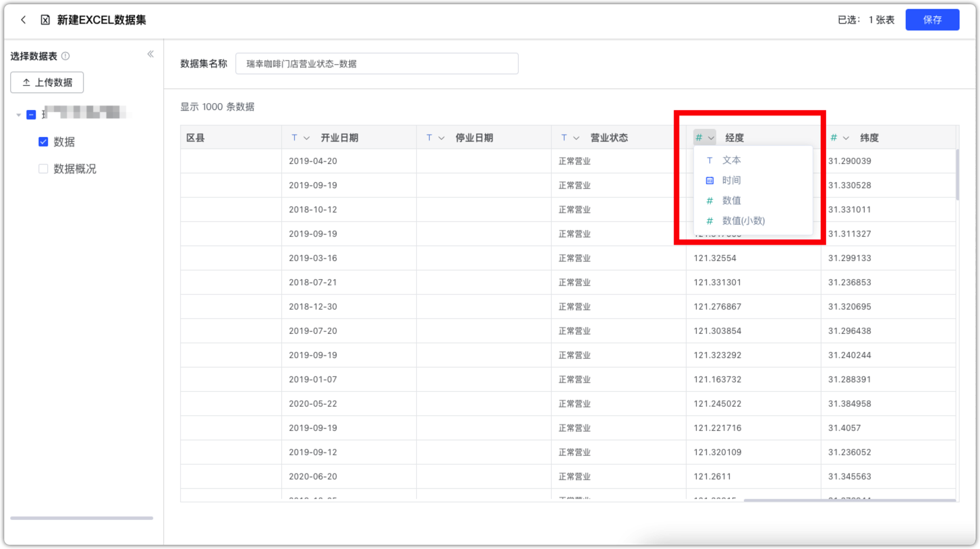Click longitude cell 121.331301
The image size is (980, 549).
click(x=753, y=283)
